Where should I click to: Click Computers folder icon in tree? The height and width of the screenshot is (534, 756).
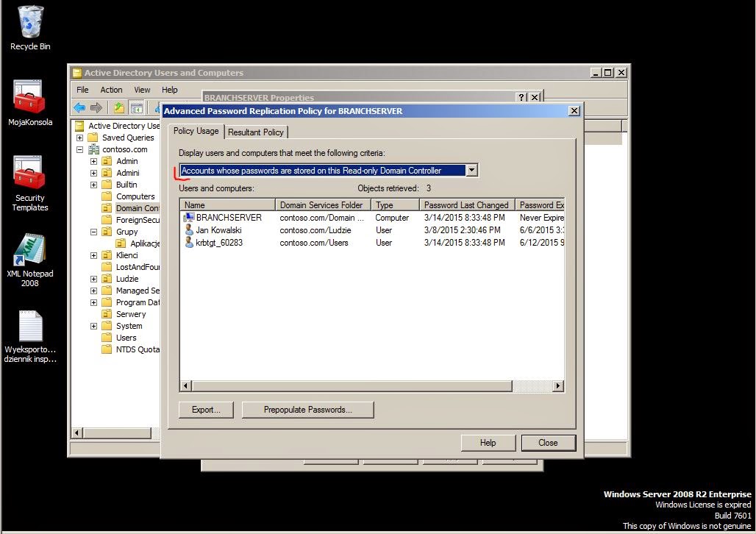(x=107, y=196)
